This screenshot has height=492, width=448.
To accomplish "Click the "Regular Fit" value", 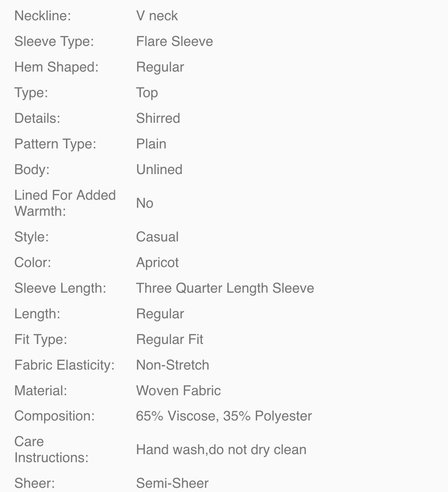I will coord(169,339).
